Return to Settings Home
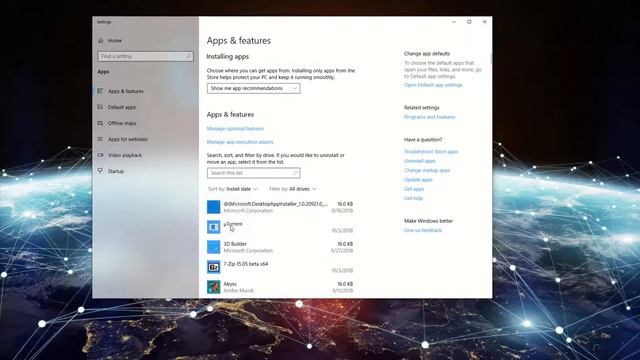The width and height of the screenshot is (640, 360). tap(115, 40)
